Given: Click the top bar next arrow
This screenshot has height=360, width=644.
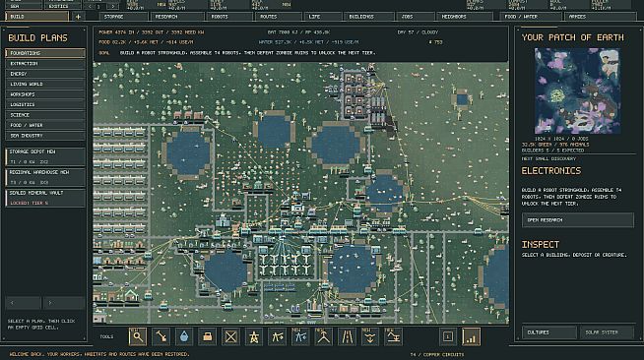Looking at the screenshot, I should 113,6.
